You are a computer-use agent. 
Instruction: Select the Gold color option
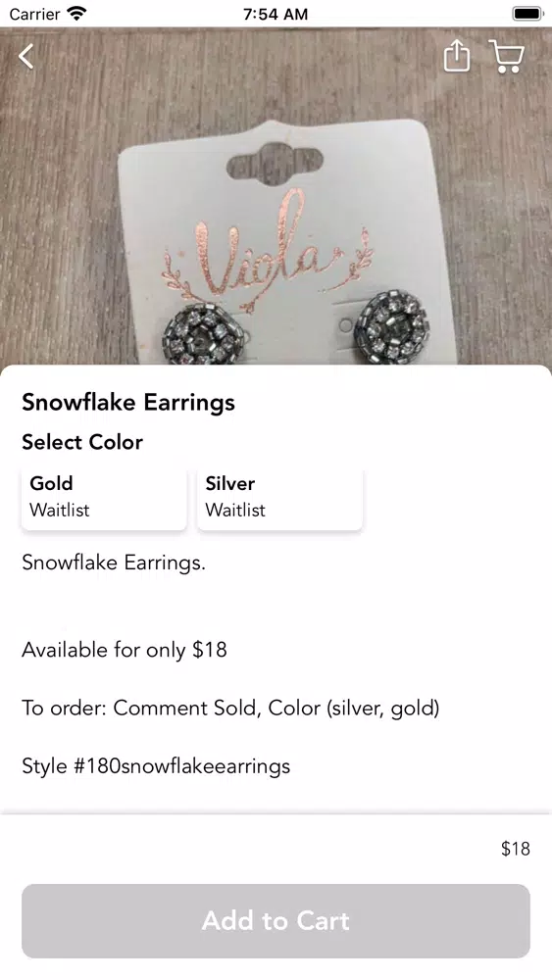pos(104,500)
